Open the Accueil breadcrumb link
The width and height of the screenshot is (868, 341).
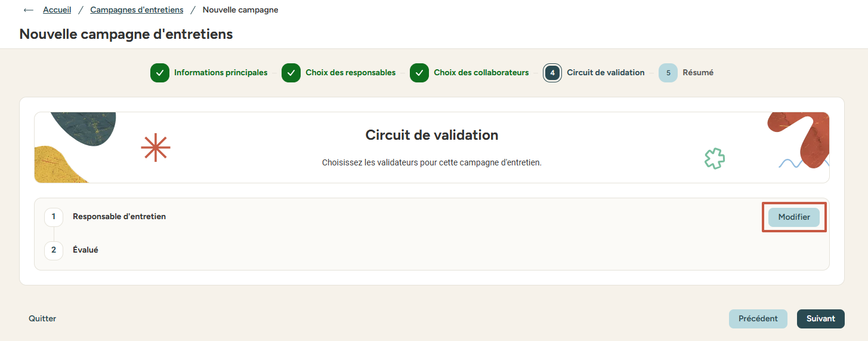57,10
